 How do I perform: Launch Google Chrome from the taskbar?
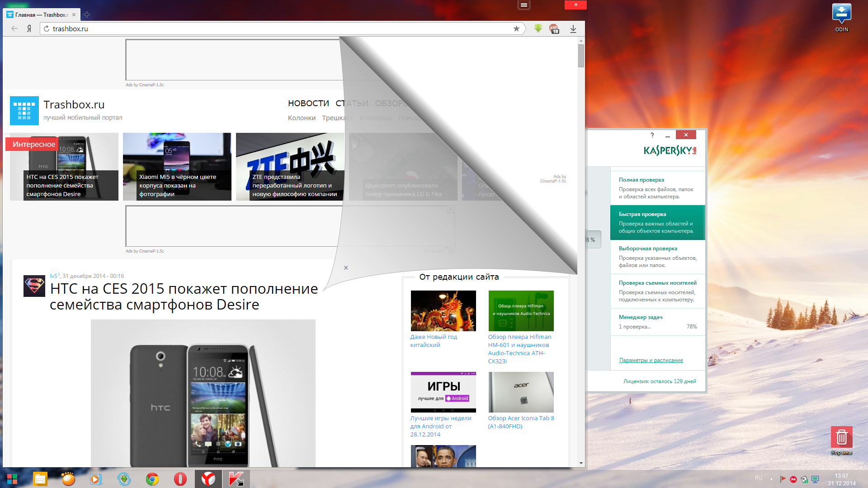pos(152,479)
